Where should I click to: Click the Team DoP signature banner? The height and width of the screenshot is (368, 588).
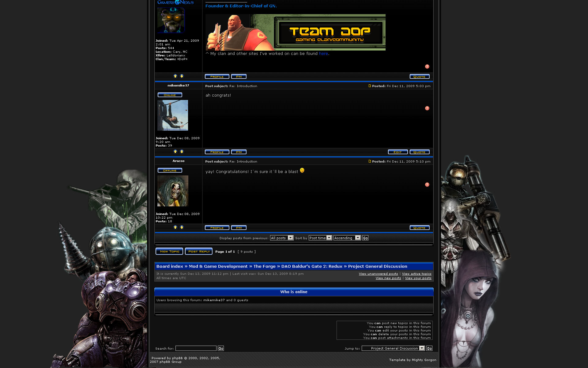(296, 32)
